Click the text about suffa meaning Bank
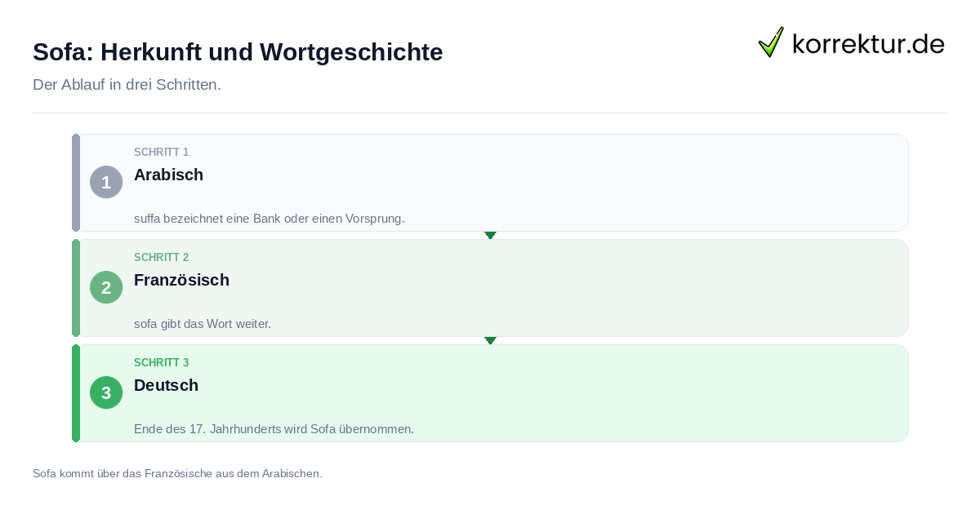The image size is (980, 514). coord(269,219)
